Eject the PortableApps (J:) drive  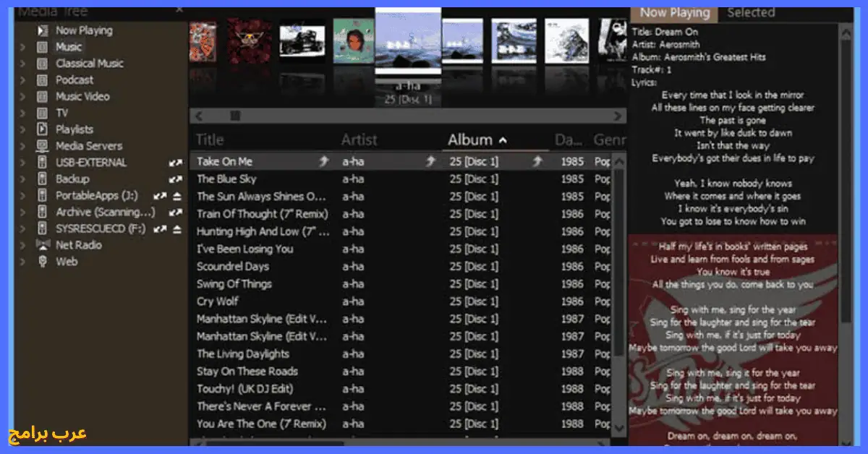[177, 196]
